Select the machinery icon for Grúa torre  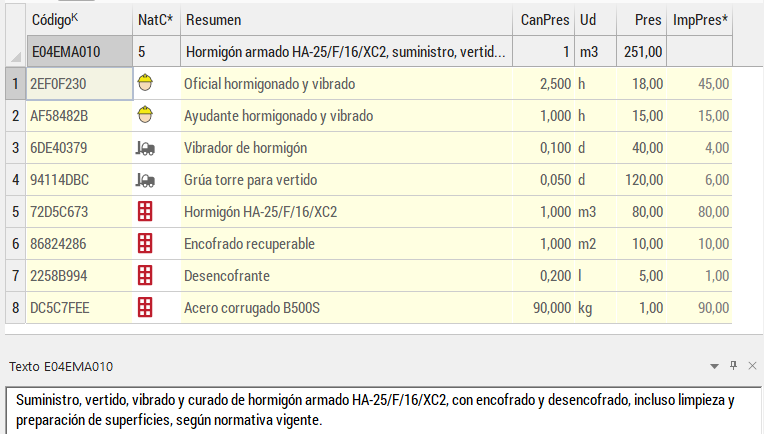[144, 180]
